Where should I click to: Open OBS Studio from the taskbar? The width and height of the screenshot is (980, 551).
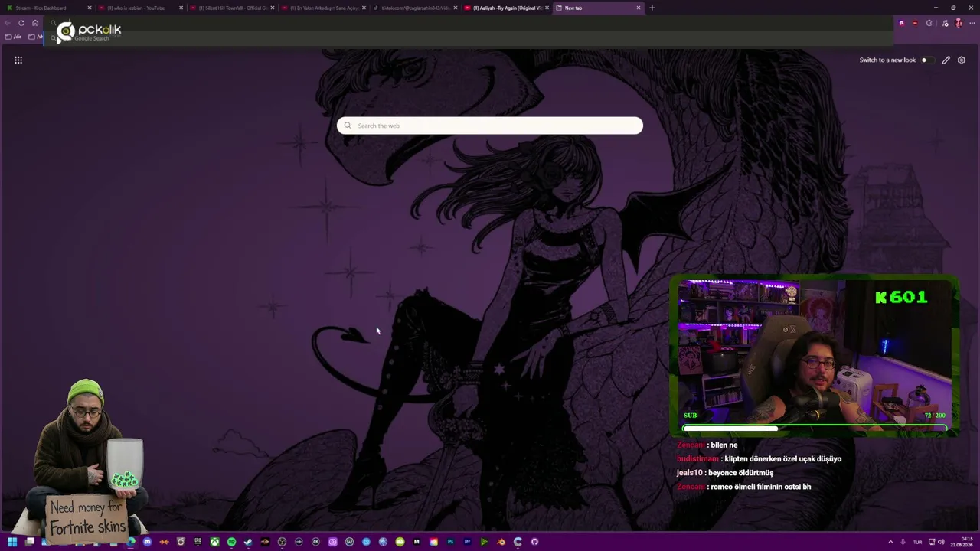282,542
